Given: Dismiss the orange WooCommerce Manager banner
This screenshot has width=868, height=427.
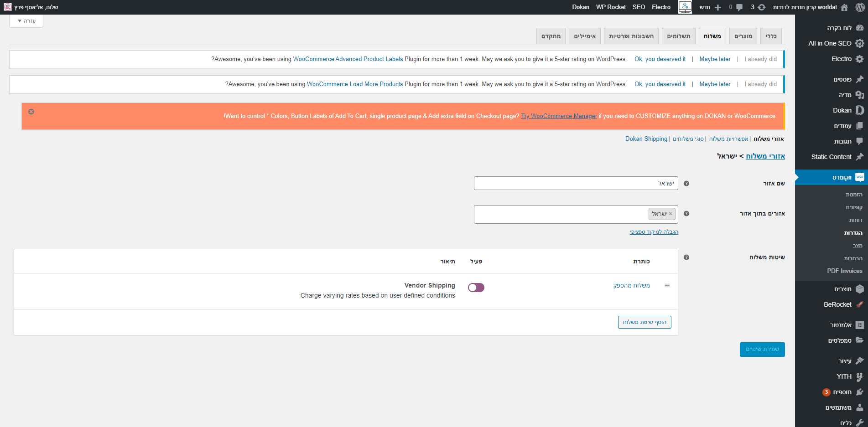Looking at the screenshot, I should coord(31,112).
